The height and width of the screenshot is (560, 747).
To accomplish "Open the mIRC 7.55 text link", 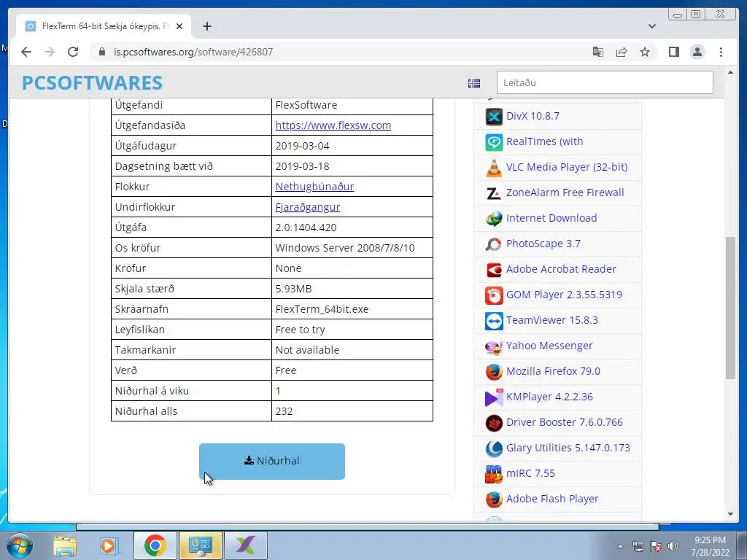I will pos(530,473).
